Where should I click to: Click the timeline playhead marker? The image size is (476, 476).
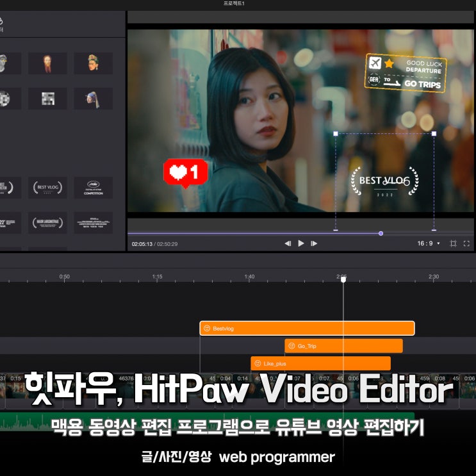click(343, 279)
